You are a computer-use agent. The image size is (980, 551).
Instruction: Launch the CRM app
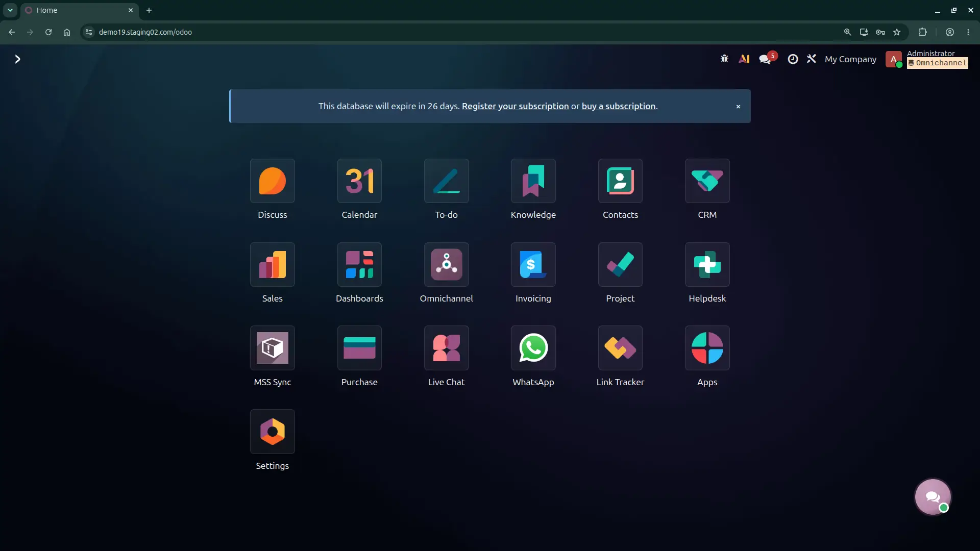coord(707,181)
